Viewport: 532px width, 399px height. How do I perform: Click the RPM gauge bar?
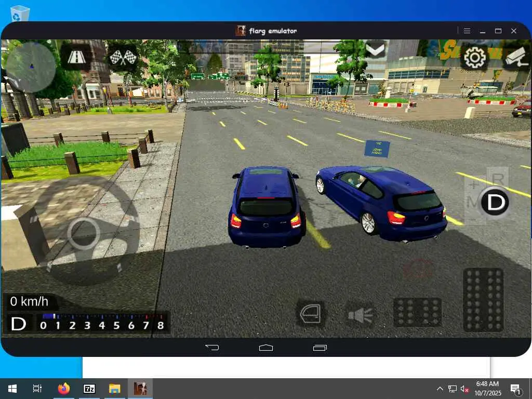pyautogui.click(x=103, y=322)
